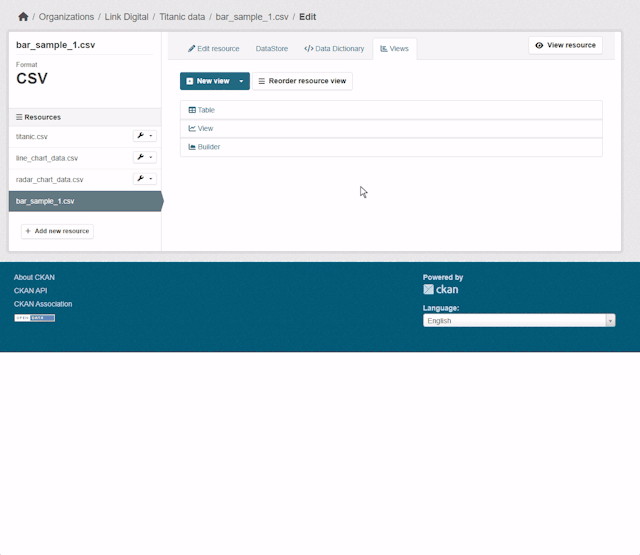The height and width of the screenshot is (555, 640).
Task: Switch to the DataStore tab
Action: point(270,48)
